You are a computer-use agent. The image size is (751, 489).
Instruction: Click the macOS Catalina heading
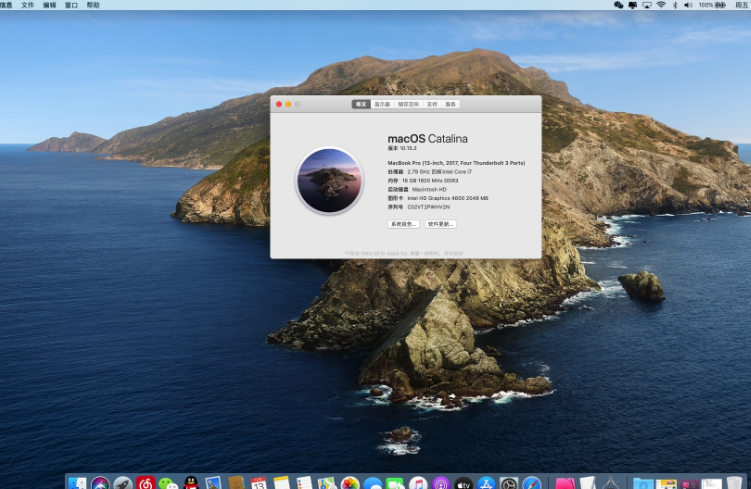[428, 138]
